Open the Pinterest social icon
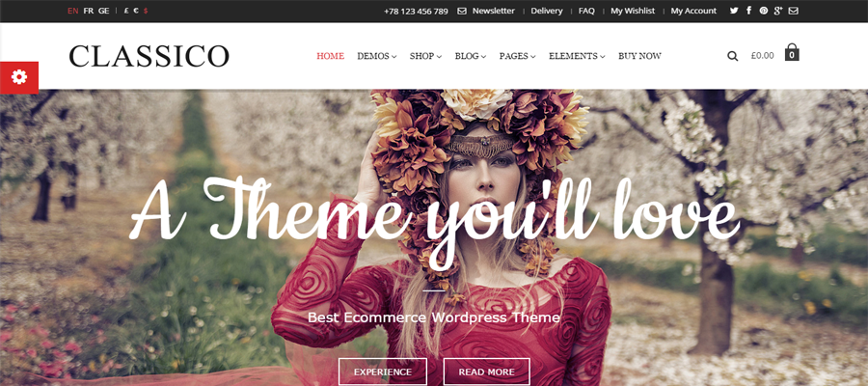The width and height of the screenshot is (868, 386). [764, 11]
